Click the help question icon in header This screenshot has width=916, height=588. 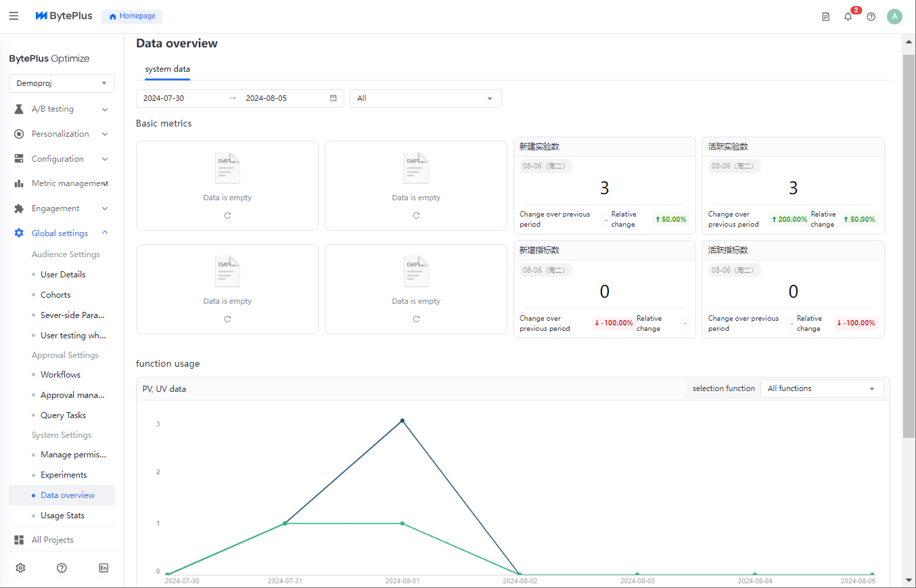point(871,17)
